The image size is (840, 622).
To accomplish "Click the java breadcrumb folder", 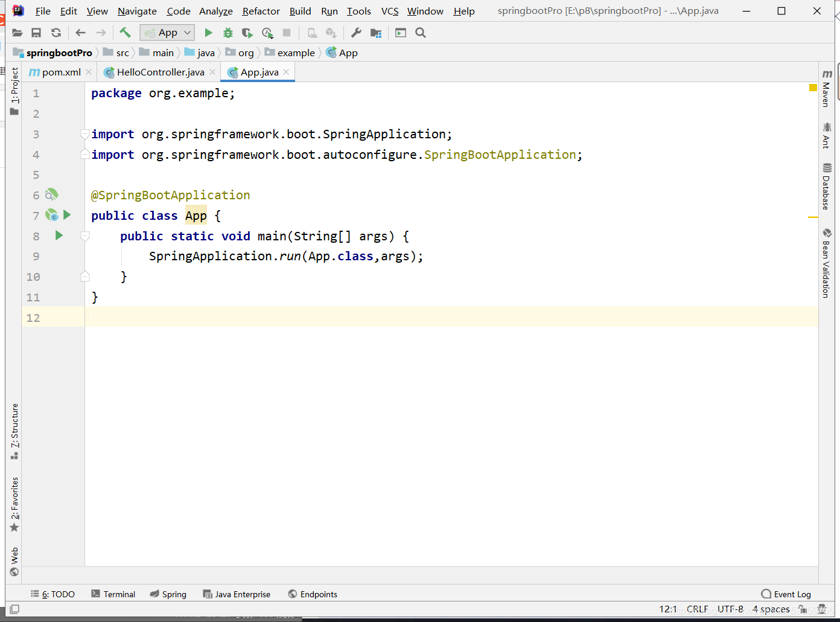I will (x=200, y=53).
